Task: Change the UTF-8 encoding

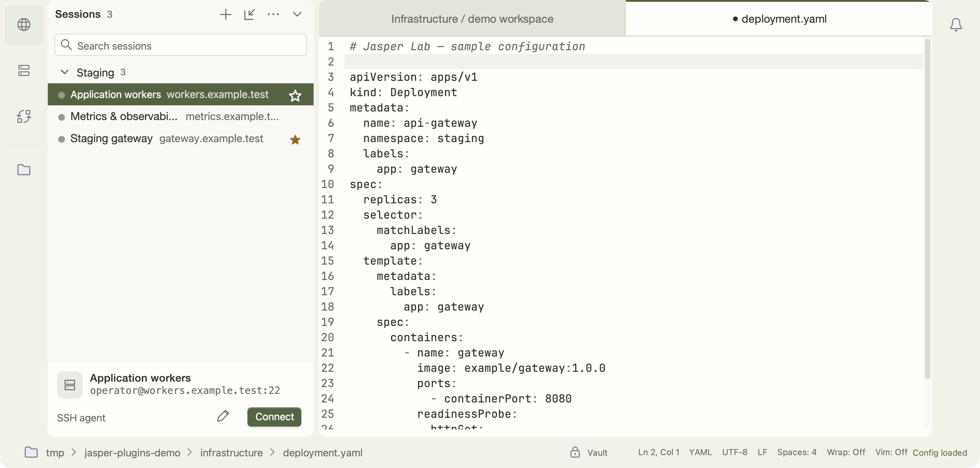Action: pyautogui.click(x=735, y=452)
